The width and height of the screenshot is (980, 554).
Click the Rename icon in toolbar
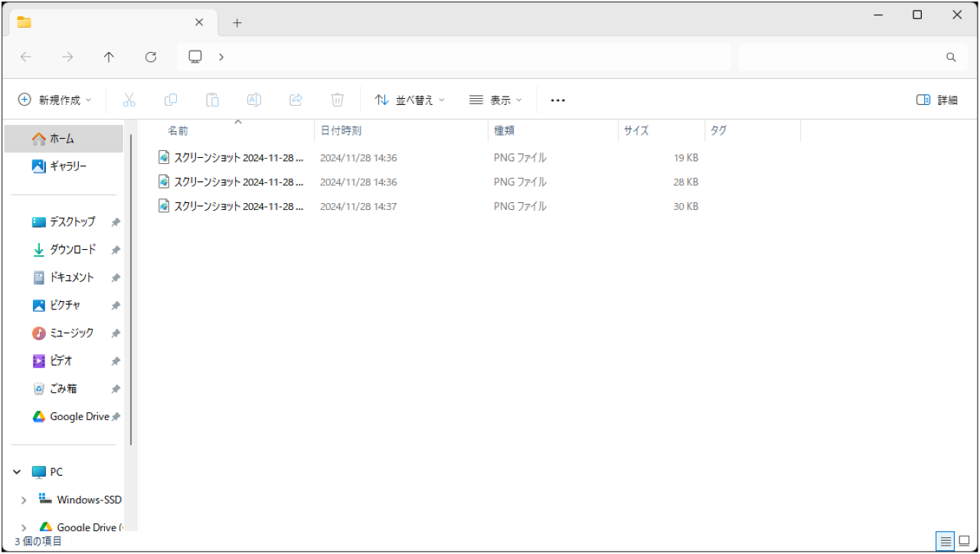click(254, 100)
